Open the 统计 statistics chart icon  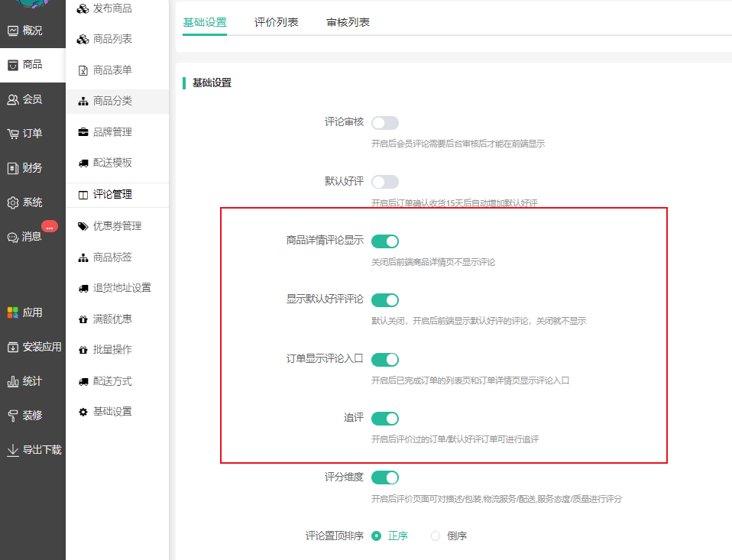click(x=13, y=381)
